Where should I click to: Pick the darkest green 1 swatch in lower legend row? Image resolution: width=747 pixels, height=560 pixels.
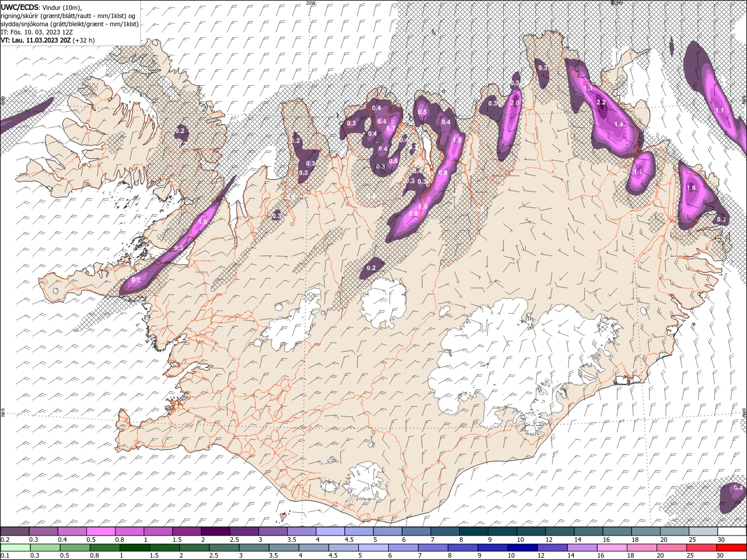pyautogui.click(x=135, y=548)
